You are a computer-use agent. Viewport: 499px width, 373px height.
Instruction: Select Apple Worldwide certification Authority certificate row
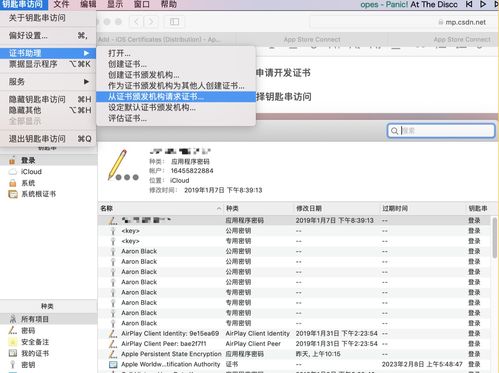tap(294, 364)
